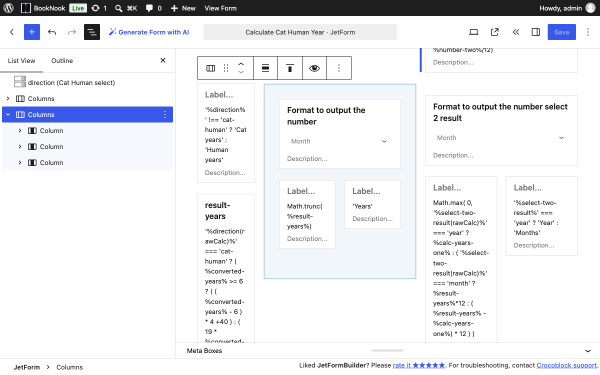Screen dimensions: 600x375
Task: Click the Meta Boxes resize handle bar
Action: tap(387, 350)
